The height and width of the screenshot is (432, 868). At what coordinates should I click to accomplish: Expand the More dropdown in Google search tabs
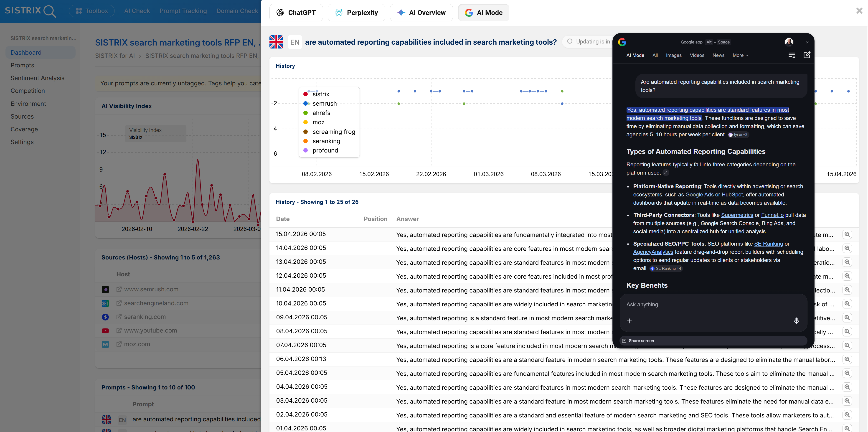click(740, 55)
